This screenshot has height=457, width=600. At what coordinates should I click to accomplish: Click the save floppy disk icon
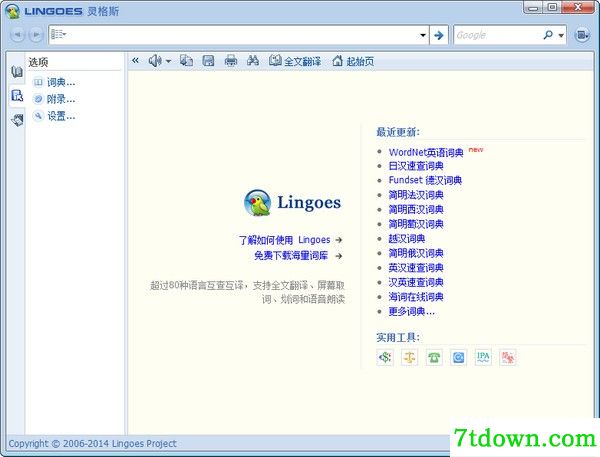208,60
